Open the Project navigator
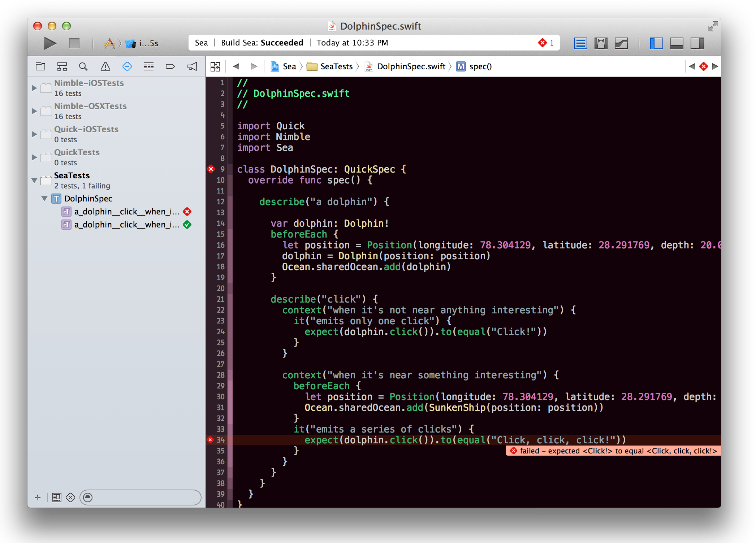Screen dimensions: 756x543 (40, 66)
